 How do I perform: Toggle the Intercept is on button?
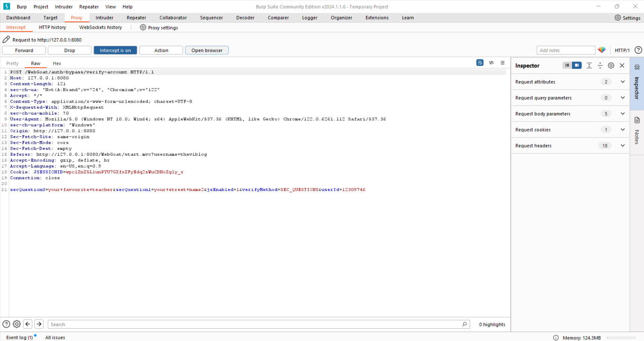point(115,50)
